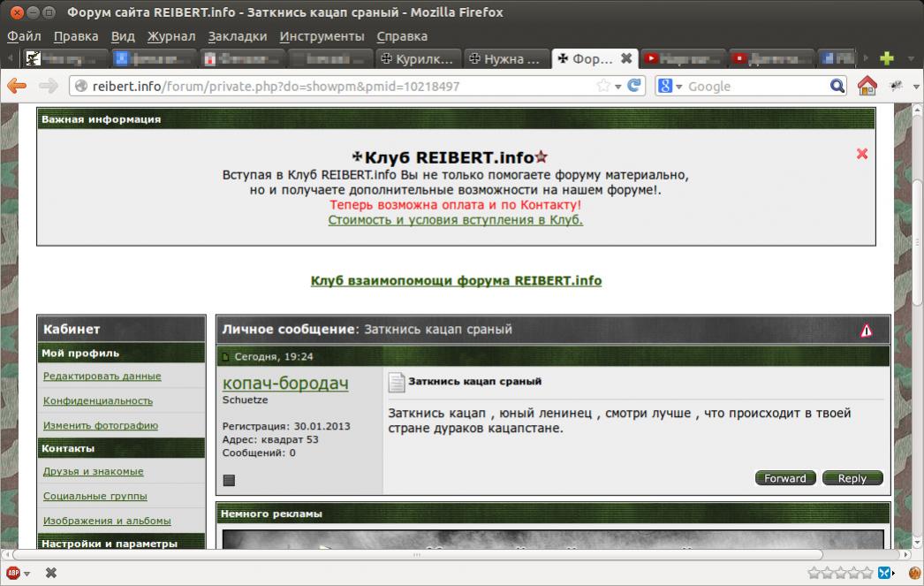Open the Вид menu

coord(123,36)
